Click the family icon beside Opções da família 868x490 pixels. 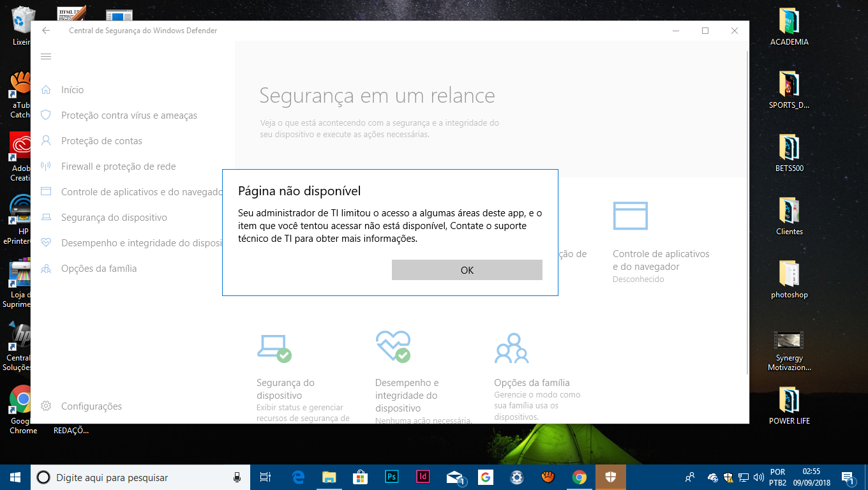46,269
